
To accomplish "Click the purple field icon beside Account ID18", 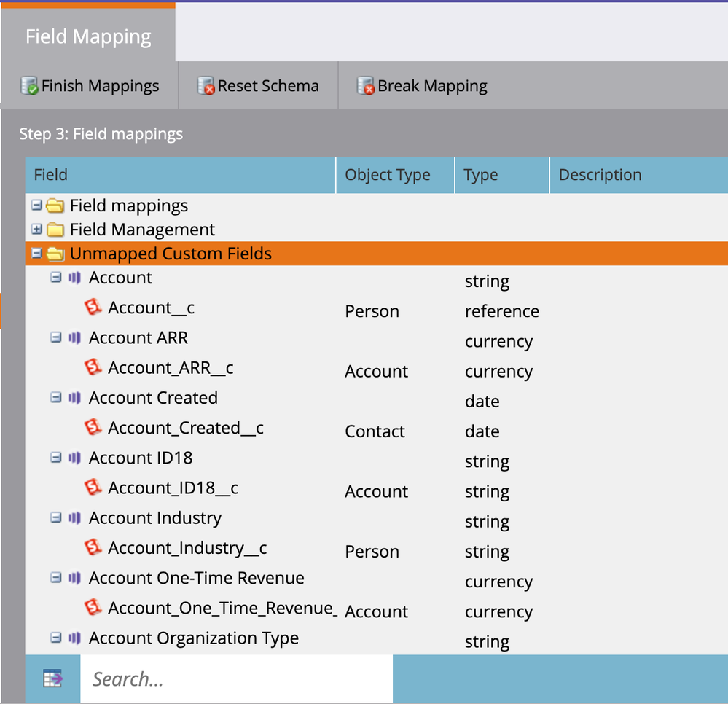I will tap(74, 458).
